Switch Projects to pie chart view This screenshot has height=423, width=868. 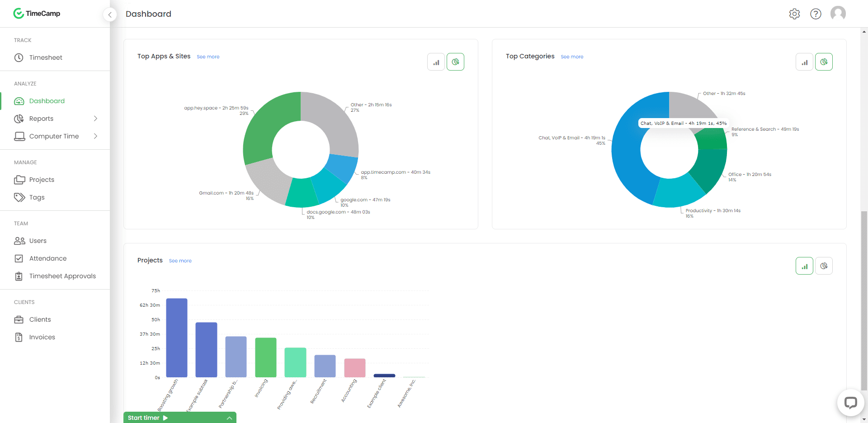(x=824, y=266)
